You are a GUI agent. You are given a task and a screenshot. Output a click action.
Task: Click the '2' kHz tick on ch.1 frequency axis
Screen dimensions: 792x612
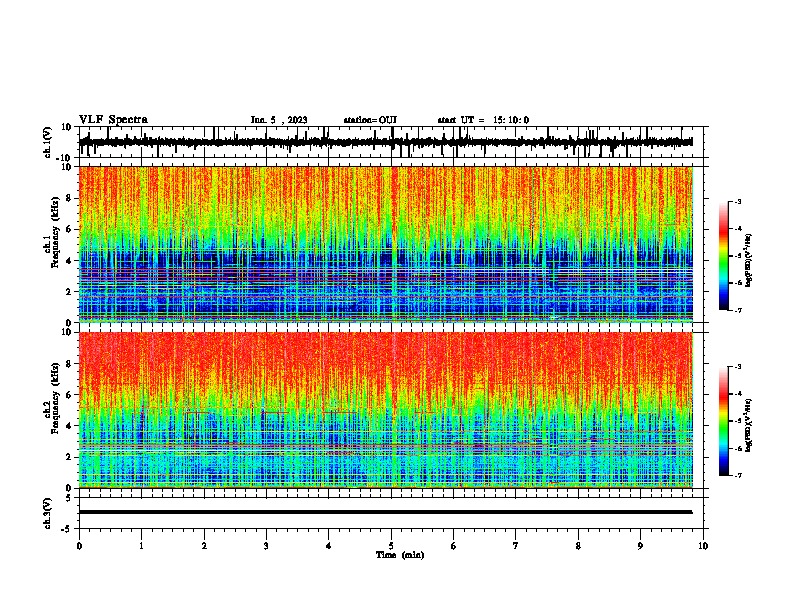tap(69, 291)
